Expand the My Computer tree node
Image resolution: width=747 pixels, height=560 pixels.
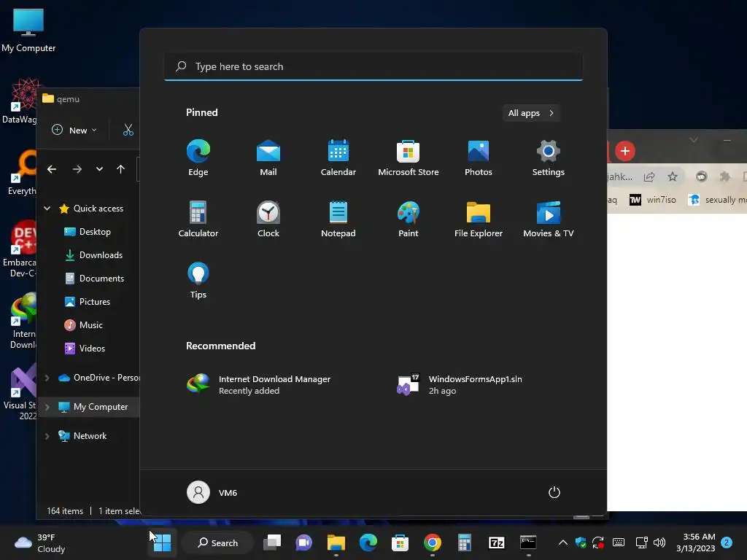tap(47, 407)
